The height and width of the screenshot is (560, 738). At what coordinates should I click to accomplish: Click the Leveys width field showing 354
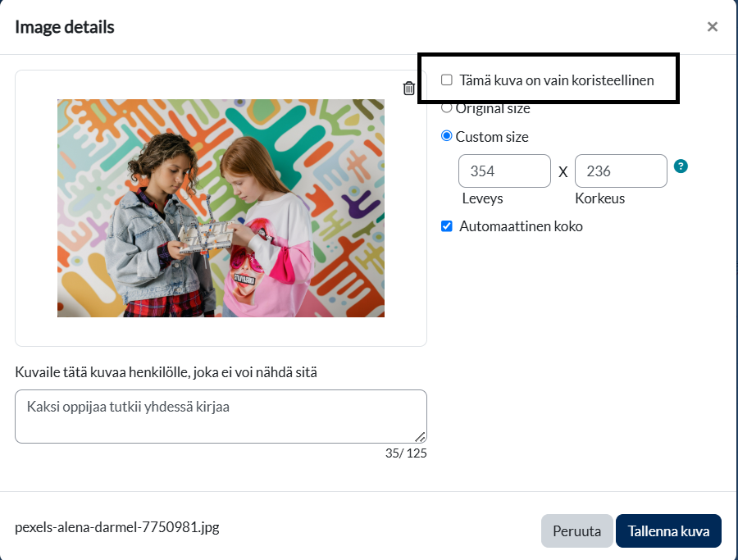coord(504,171)
